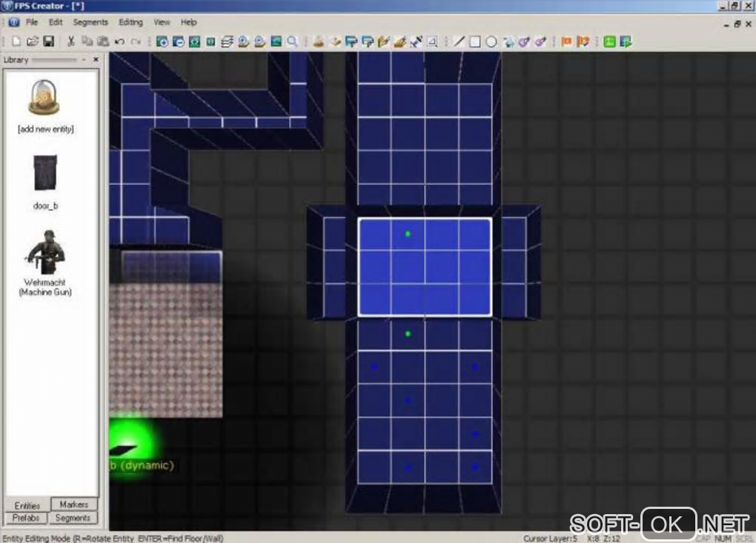Click the first purple marker icon
This screenshot has height=543, width=756.
coord(524,42)
